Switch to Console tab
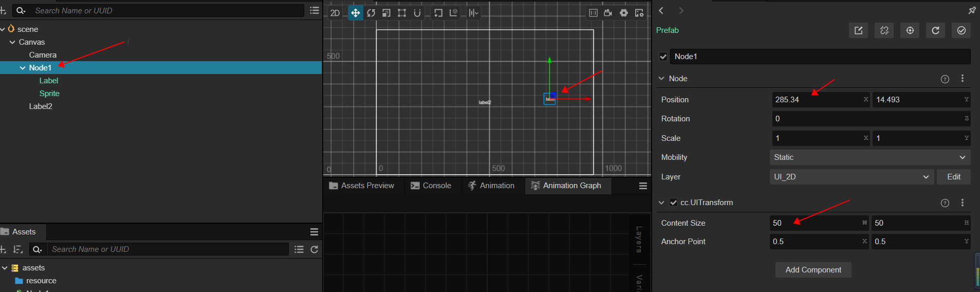The height and width of the screenshot is (292, 980). [431, 186]
